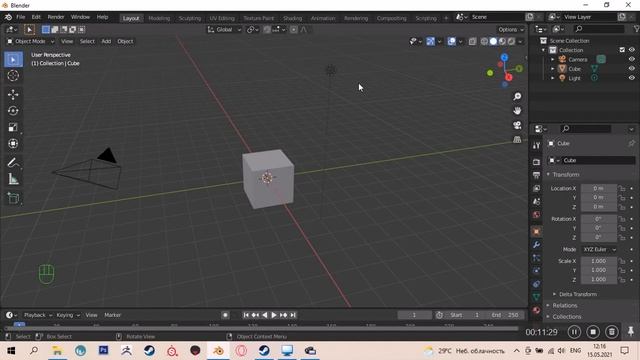
Task: Click the red X axis on gizmo
Action: tap(509, 77)
